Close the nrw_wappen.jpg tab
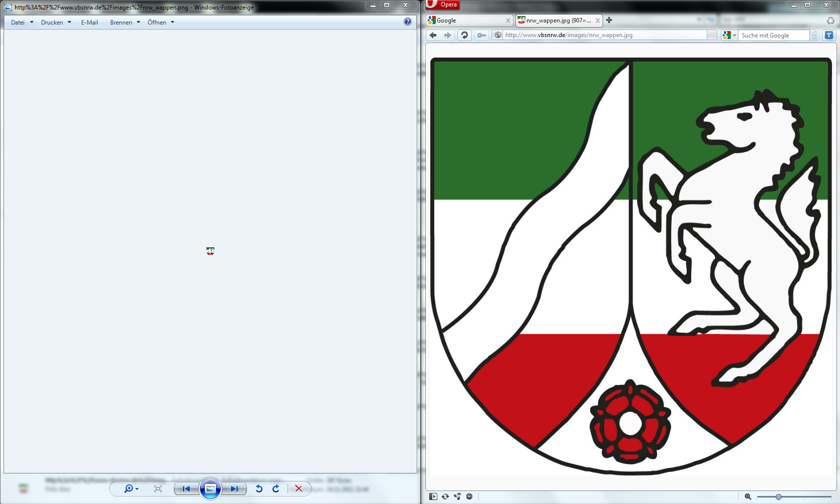 pyautogui.click(x=598, y=21)
